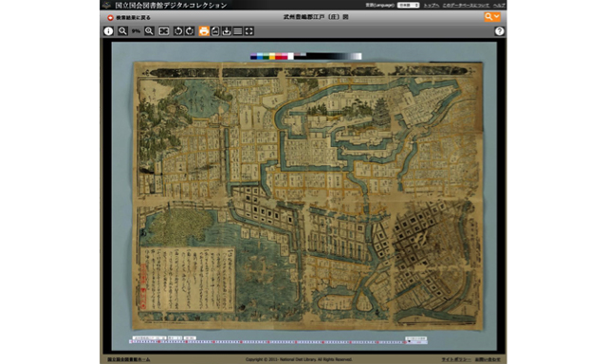The image size is (607, 364).
Task: Open the お問い合わせ footer link
Action: pyautogui.click(x=487, y=359)
